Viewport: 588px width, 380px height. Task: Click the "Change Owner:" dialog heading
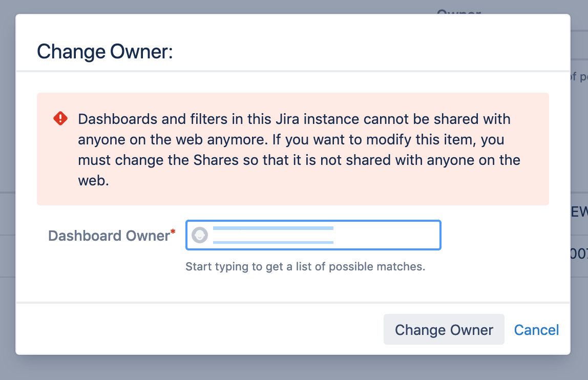tap(105, 51)
